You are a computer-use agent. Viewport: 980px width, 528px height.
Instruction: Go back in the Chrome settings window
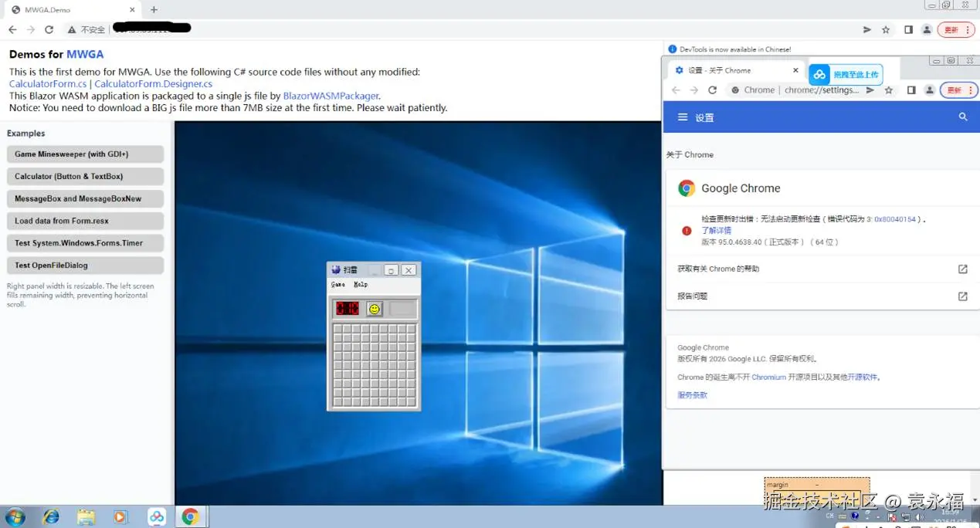tap(676, 90)
